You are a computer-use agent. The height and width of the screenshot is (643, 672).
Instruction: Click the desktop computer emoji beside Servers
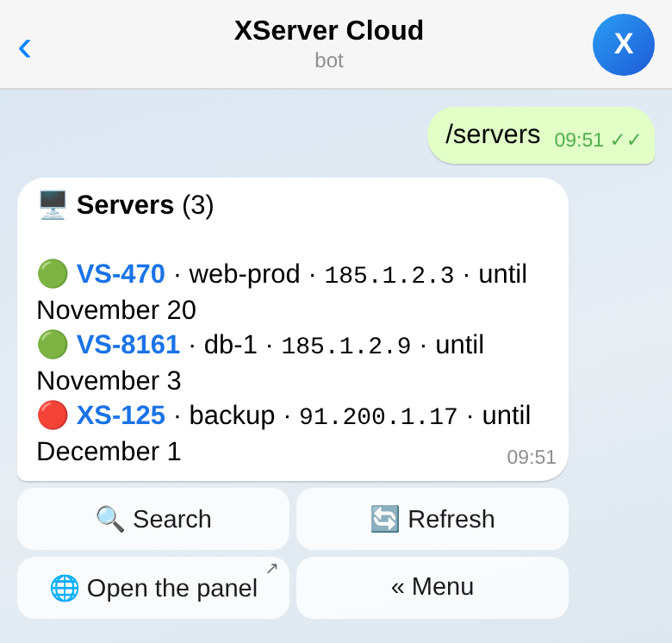tap(53, 205)
